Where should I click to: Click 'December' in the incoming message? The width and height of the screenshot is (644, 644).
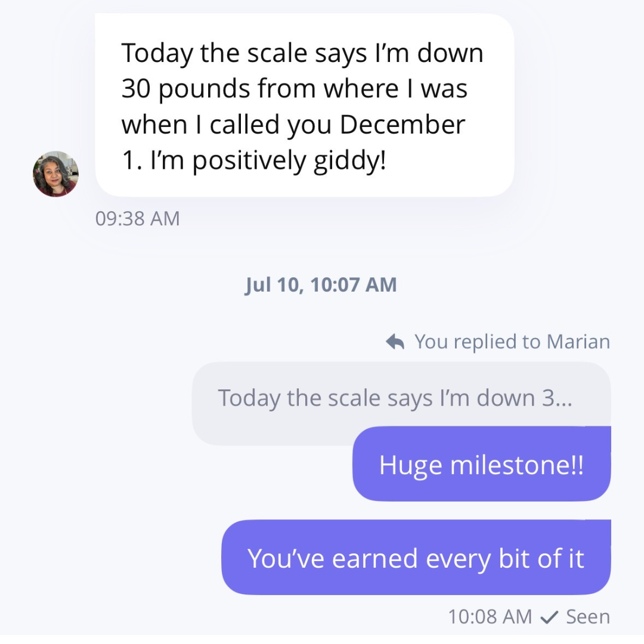(402, 125)
